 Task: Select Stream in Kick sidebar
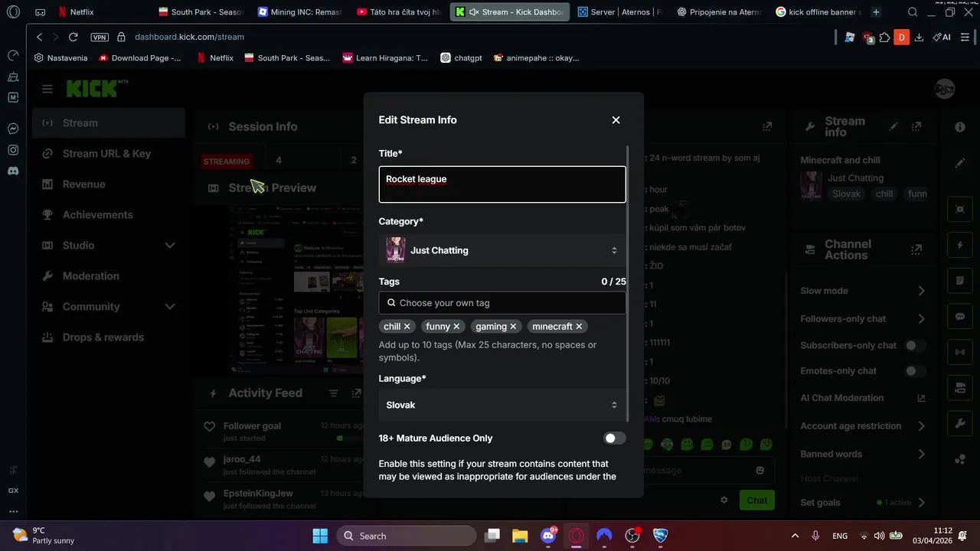pos(109,123)
